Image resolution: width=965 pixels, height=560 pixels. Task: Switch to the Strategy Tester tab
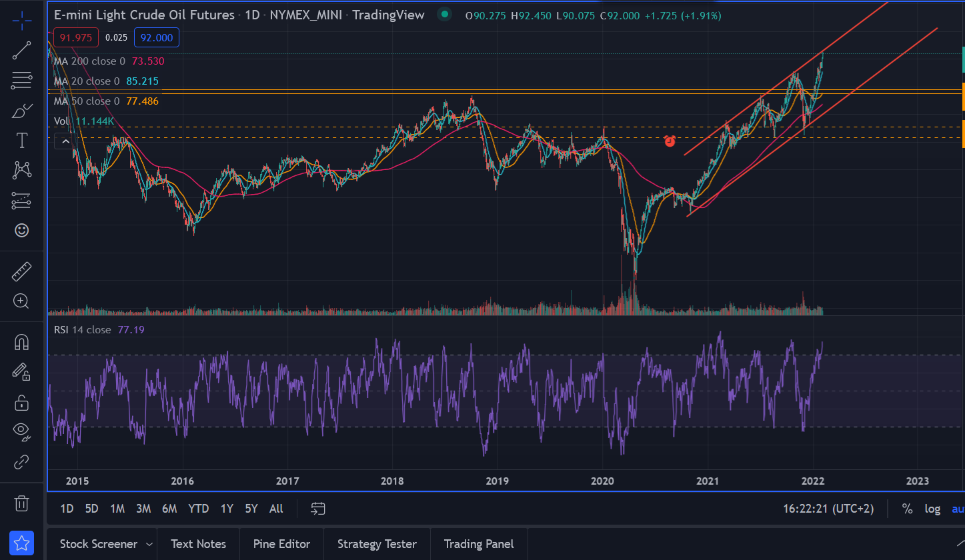click(x=377, y=544)
